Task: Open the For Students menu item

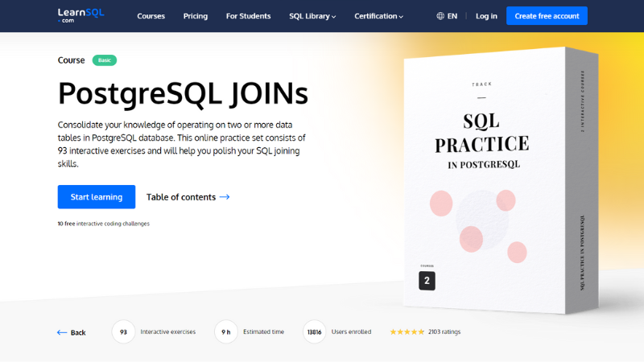Action: coord(248,16)
